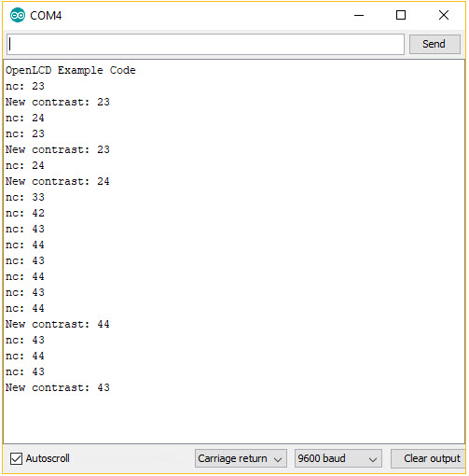Uncheck the Autoscroll checkbox
Viewport: 469px width, 476px height.
point(16,458)
